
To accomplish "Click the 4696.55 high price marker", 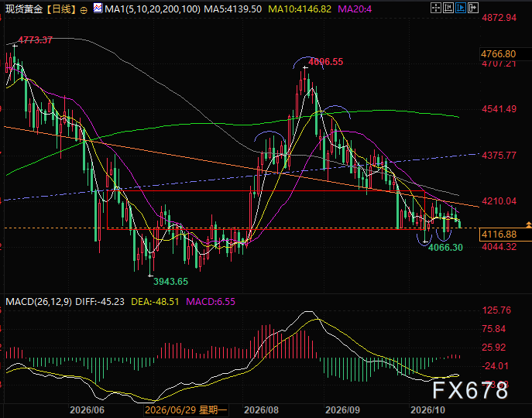I will 326,62.
